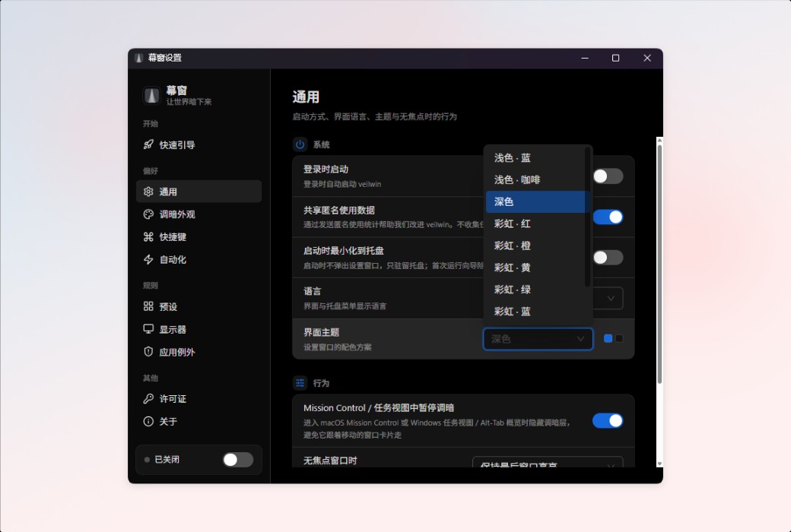Open the 许可证 page
Screen dimensions: 791x532
coord(199,399)
